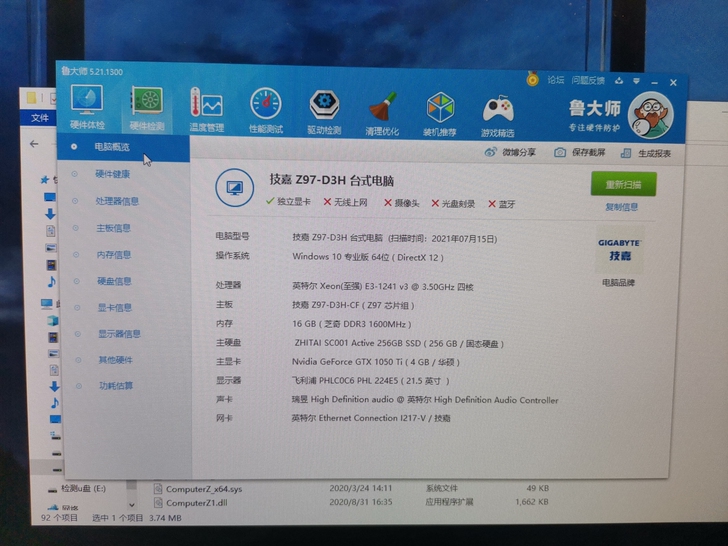Click the download tray icon in title bar
The height and width of the screenshot is (546, 728).
point(619,81)
